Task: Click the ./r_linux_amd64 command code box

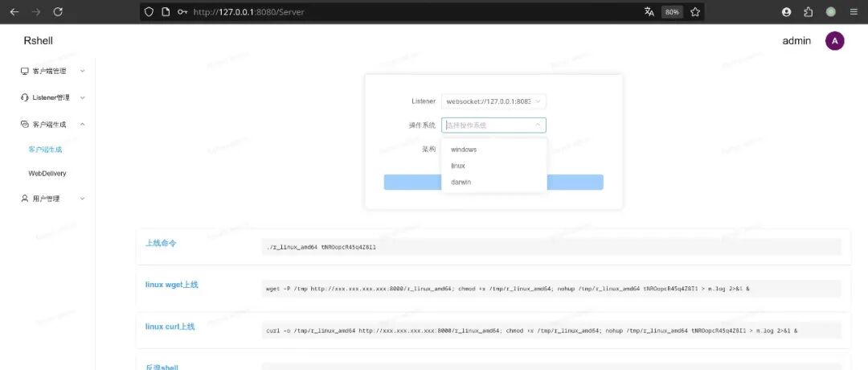Action: [x=551, y=247]
